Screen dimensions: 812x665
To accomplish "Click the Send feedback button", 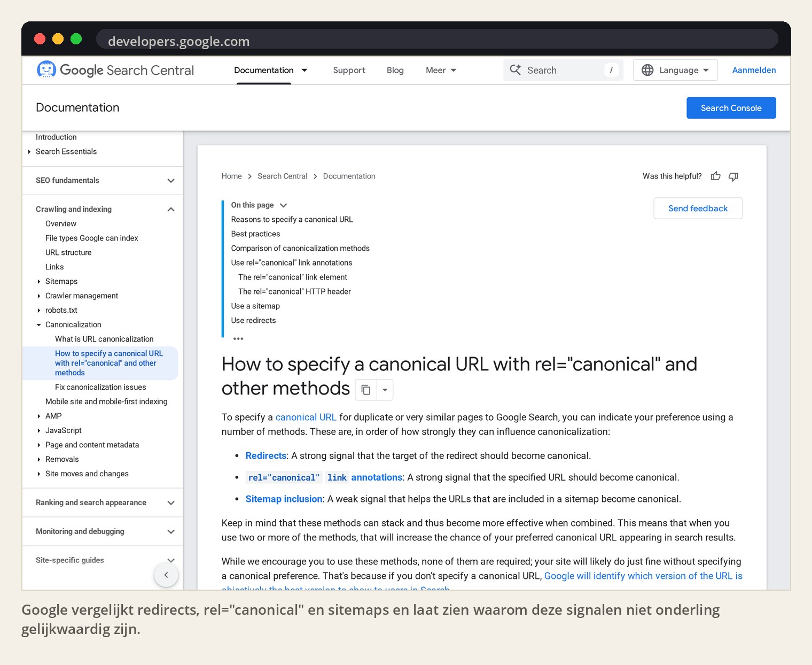I will click(x=698, y=208).
